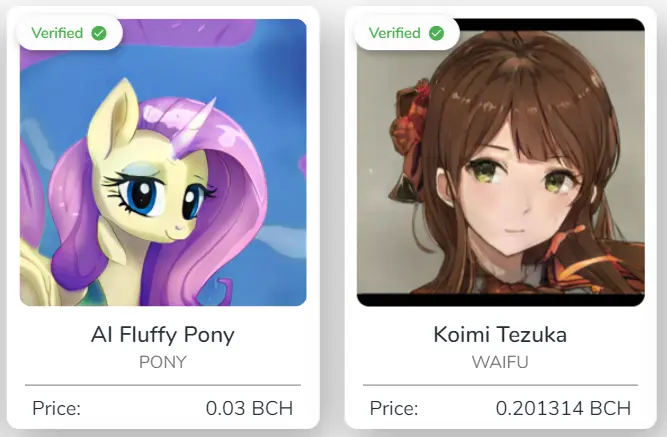Open the AI Fluffy Pony artwork thumbnail
The image size is (667, 437).
[x=163, y=163]
